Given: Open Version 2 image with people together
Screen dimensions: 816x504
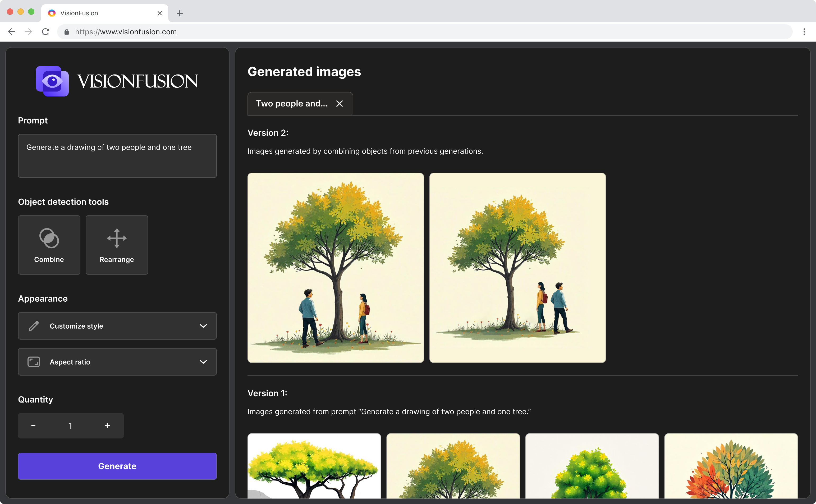Looking at the screenshot, I should [517, 267].
